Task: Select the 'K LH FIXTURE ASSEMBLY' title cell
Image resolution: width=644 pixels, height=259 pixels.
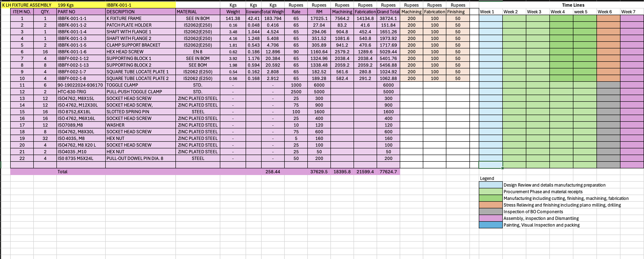Action: tap(27, 5)
